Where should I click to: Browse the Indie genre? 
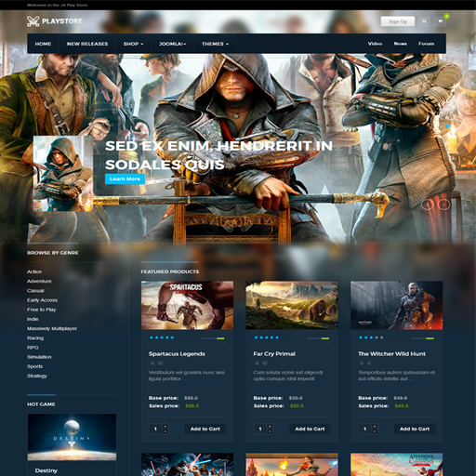33,319
